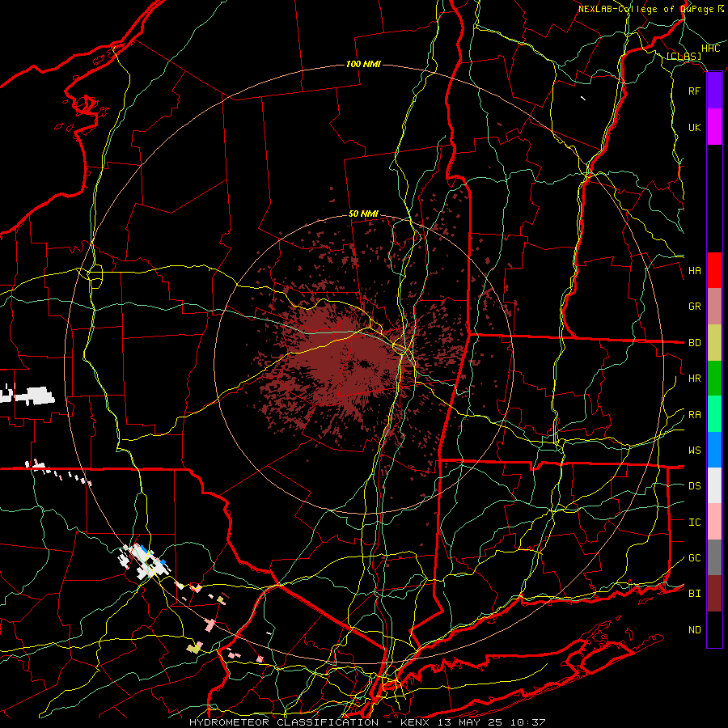Click the IC light pink color swatch
This screenshot has width=728, height=728.
714,522
